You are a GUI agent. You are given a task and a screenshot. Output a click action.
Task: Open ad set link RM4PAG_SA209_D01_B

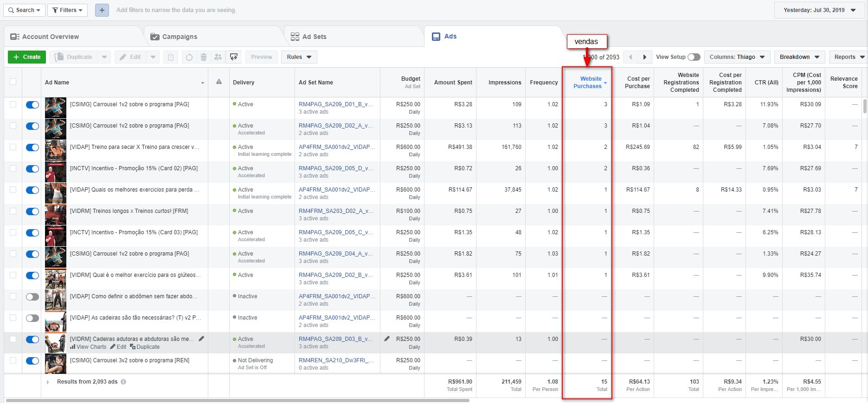[x=335, y=104]
